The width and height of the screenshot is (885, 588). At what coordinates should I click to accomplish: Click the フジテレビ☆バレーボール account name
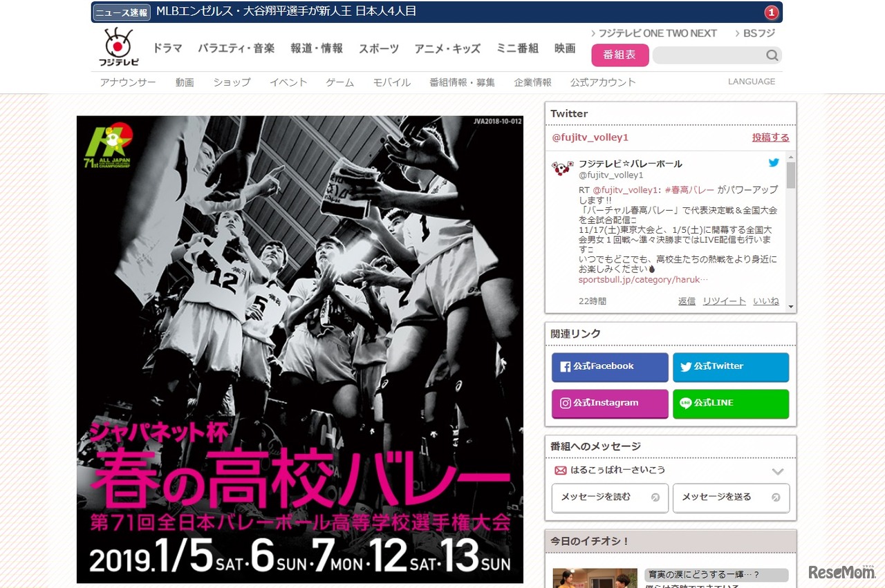click(x=631, y=164)
